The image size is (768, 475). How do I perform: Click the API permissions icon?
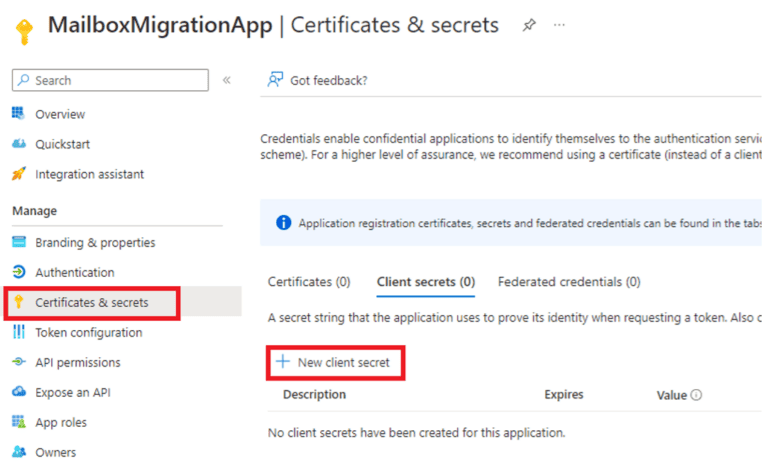pyautogui.click(x=19, y=362)
